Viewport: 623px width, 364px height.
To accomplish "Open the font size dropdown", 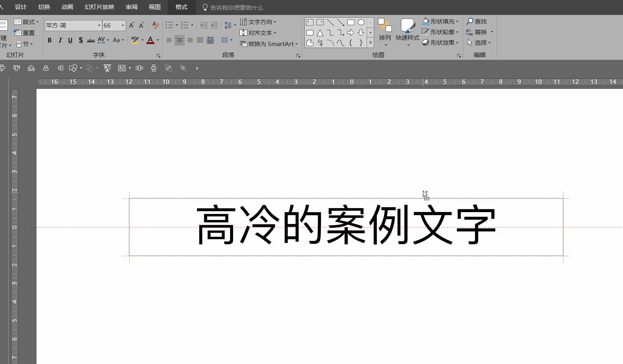I will (123, 25).
